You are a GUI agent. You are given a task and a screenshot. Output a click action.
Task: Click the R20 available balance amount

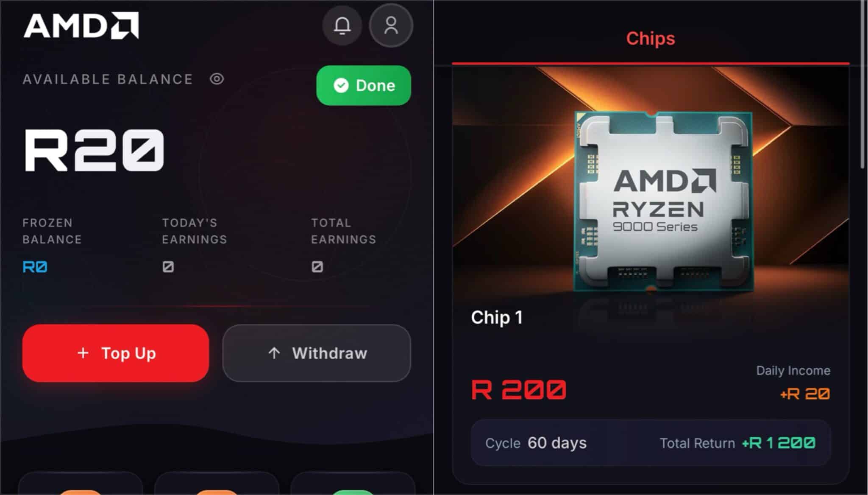coord(94,150)
